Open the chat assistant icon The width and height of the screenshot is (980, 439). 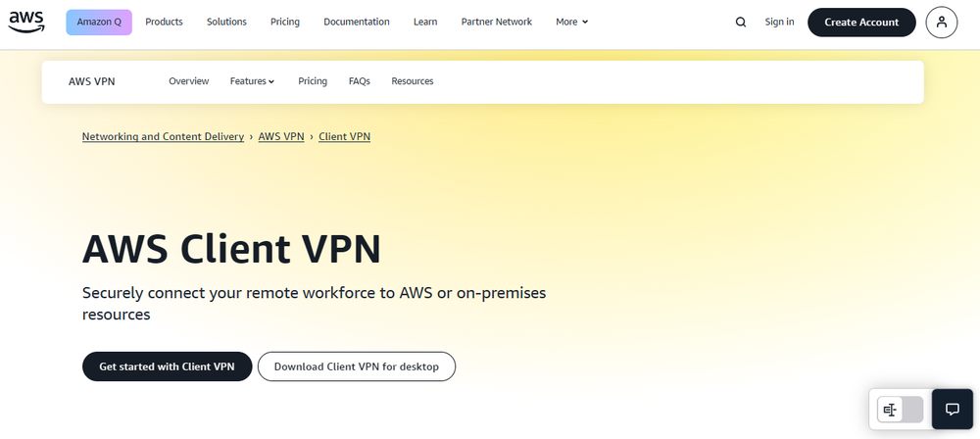click(x=951, y=409)
